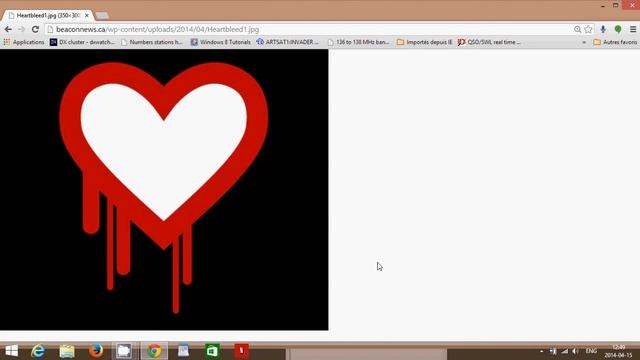This screenshot has width=640, height=360.
Task: Open the QSO/SWL real time bookmark
Action: click(x=489, y=42)
